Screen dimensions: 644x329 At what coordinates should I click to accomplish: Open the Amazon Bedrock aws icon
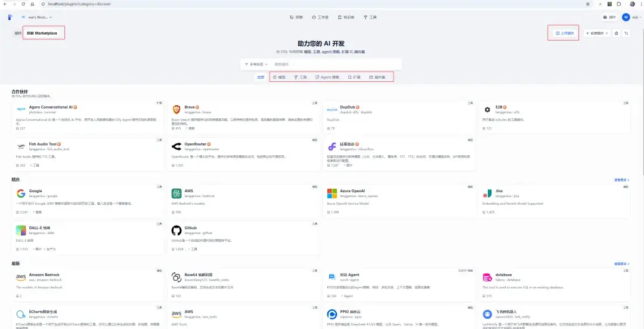click(21, 277)
